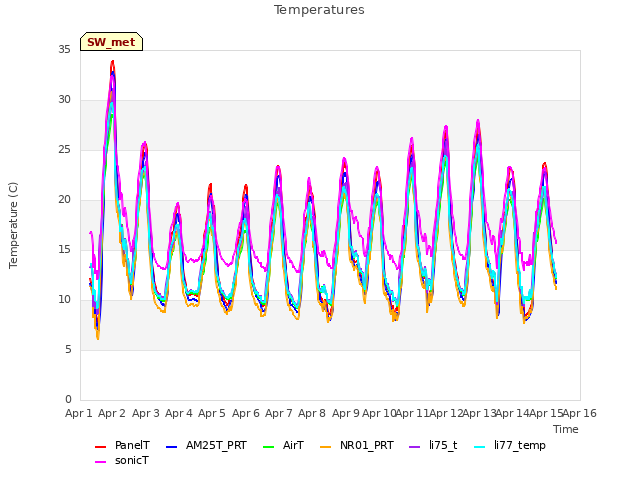This screenshot has height=480, width=640.
Task: Click the Apr 3 x-axis tick label
Action: point(146,413)
